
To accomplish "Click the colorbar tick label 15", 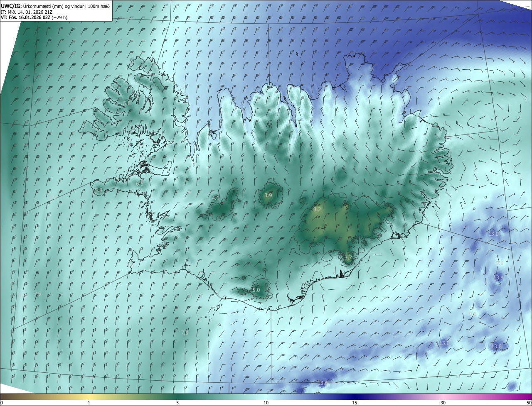I will (x=355, y=403).
